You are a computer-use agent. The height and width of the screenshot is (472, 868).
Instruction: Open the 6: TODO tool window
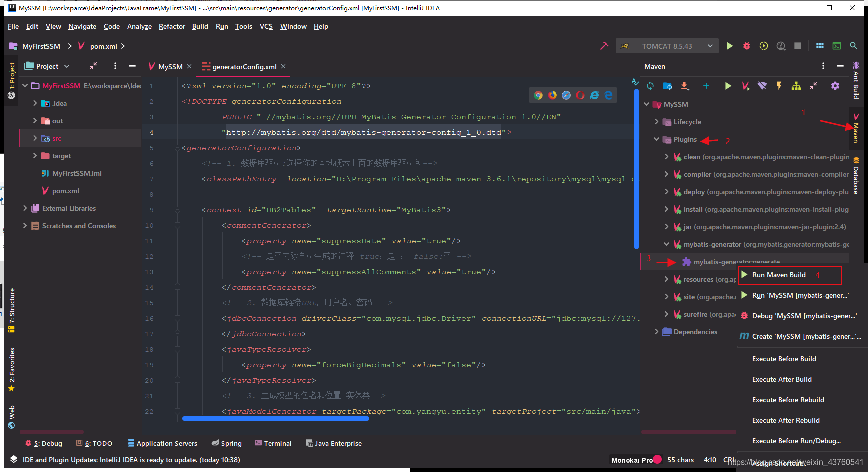coord(94,443)
